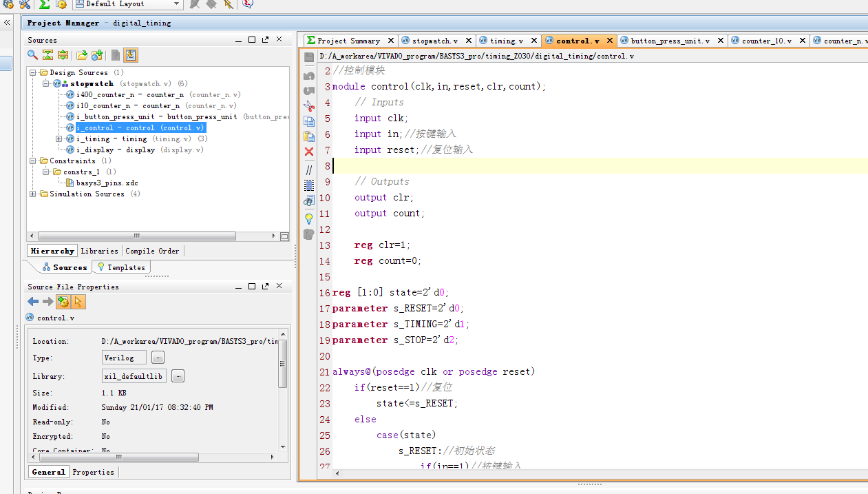Click the double-slash comment toggle icon
Screen dimensions: 868x494
pyautogui.click(x=309, y=169)
